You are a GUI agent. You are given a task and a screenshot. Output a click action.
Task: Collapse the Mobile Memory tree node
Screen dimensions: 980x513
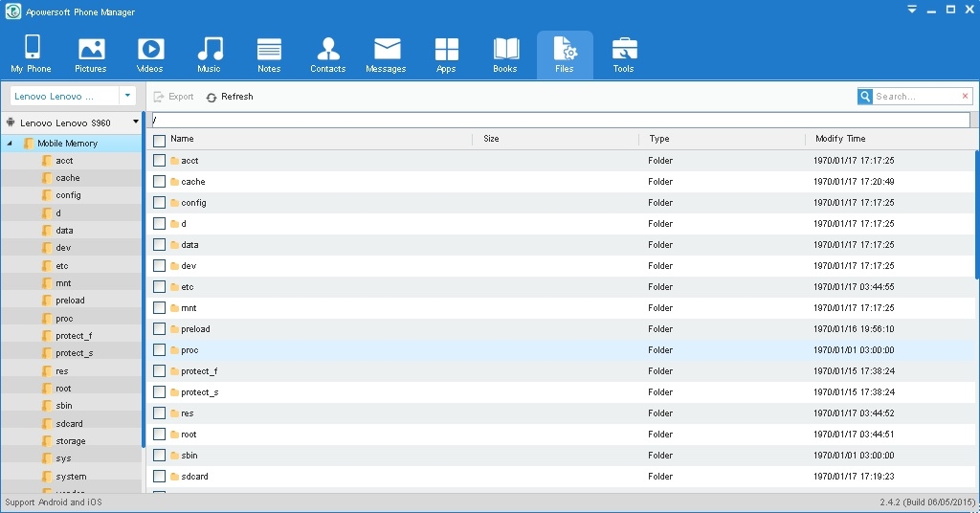point(10,144)
